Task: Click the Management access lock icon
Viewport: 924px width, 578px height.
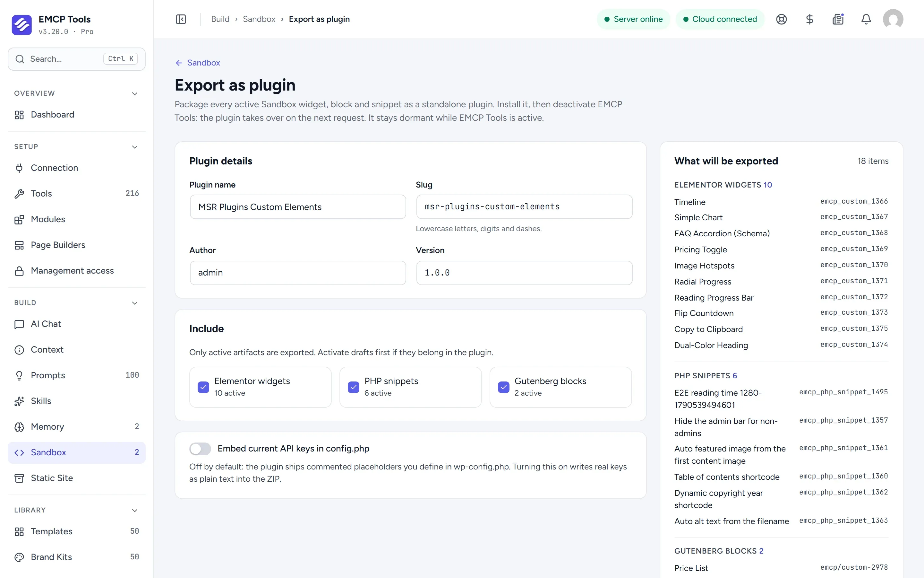Action: pyautogui.click(x=19, y=271)
